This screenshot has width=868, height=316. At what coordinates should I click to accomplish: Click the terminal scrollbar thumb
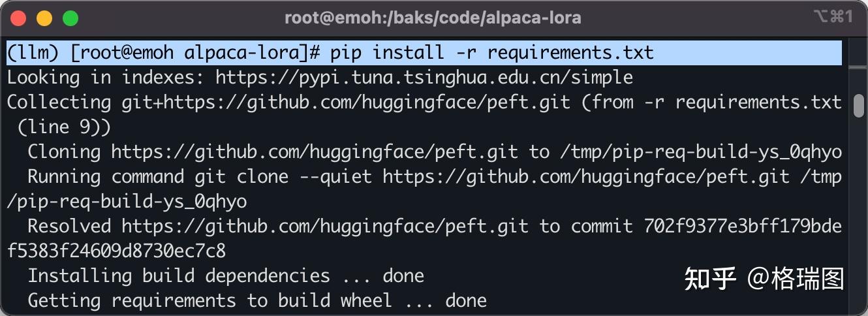pos(859,106)
